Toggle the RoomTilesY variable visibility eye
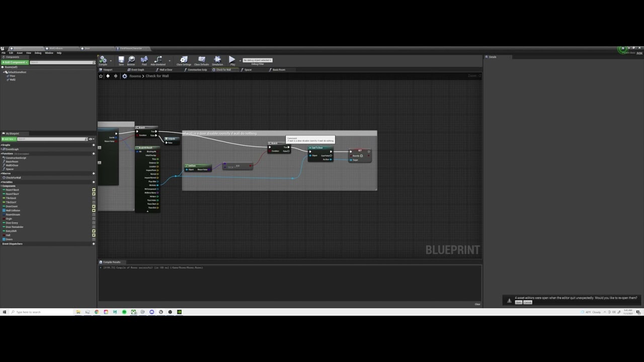 (94, 194)
